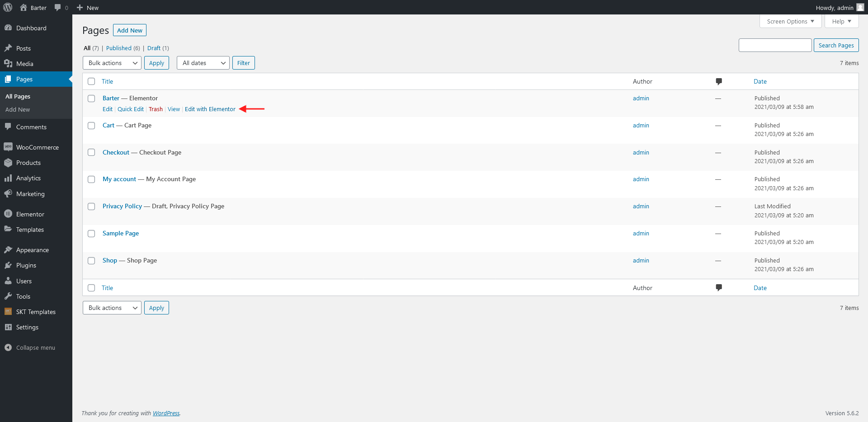
Task: Check the Cart page checkbox
Action: pos(91,126)
